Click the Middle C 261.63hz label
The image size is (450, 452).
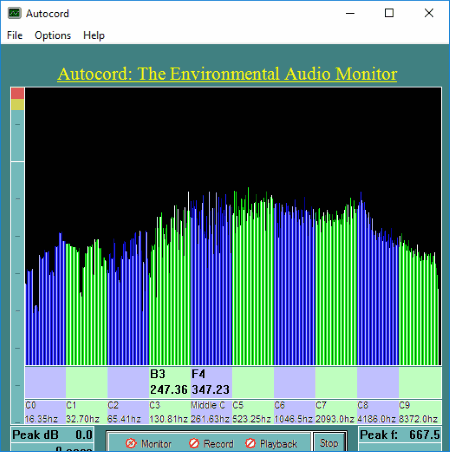tap(211, 412)
